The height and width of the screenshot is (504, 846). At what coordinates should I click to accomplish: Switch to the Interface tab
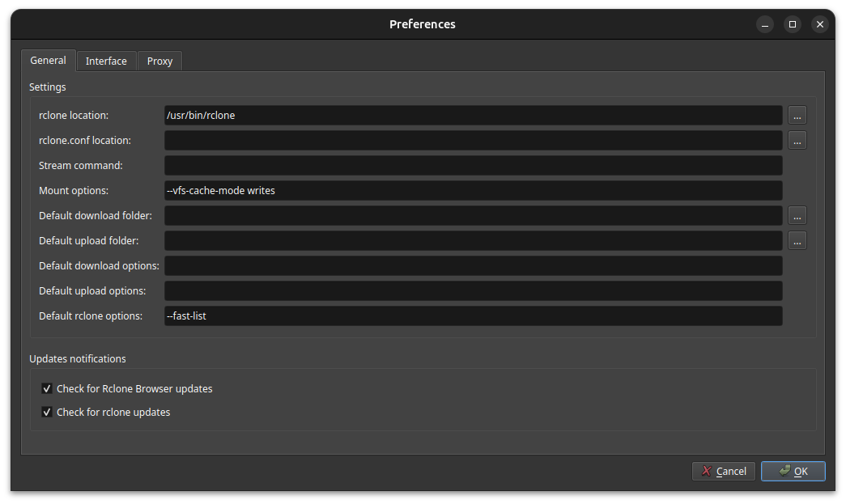tap(106, 60)
